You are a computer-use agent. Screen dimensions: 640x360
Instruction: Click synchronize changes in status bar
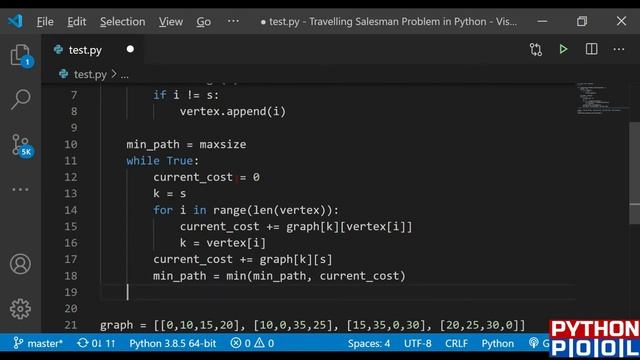coord(96,343)
